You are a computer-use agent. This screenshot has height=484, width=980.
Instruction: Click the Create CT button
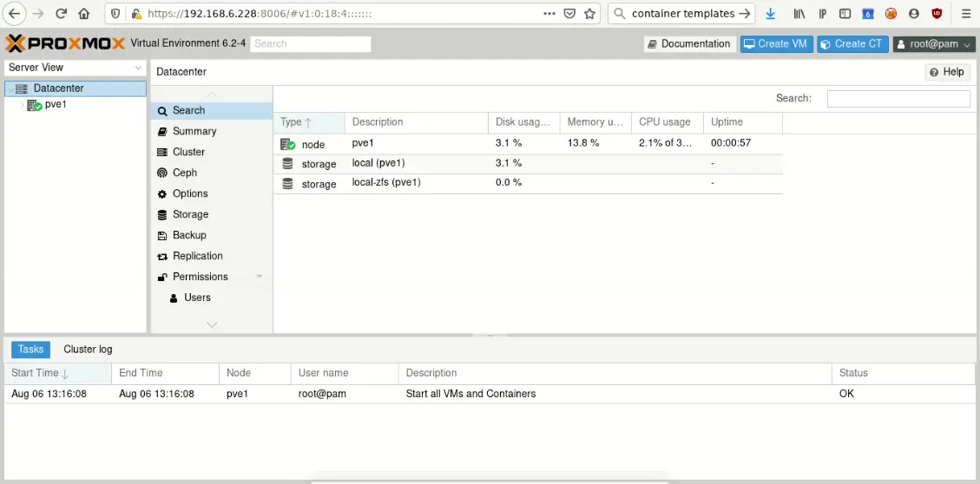pos(852,43)
